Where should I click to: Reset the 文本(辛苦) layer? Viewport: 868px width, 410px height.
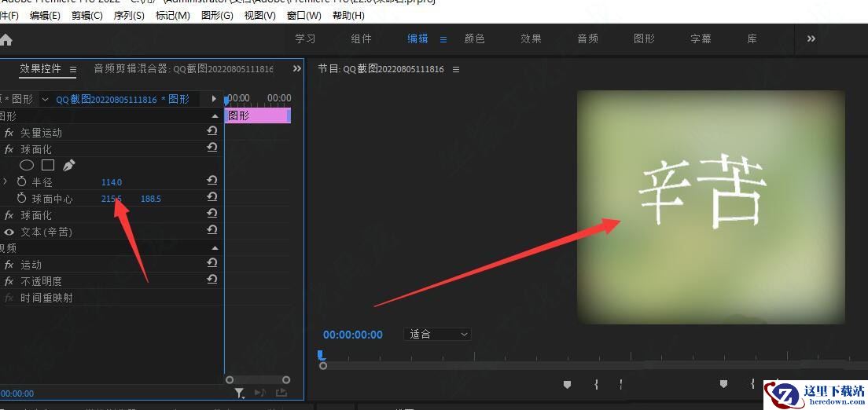click(212, 230)
